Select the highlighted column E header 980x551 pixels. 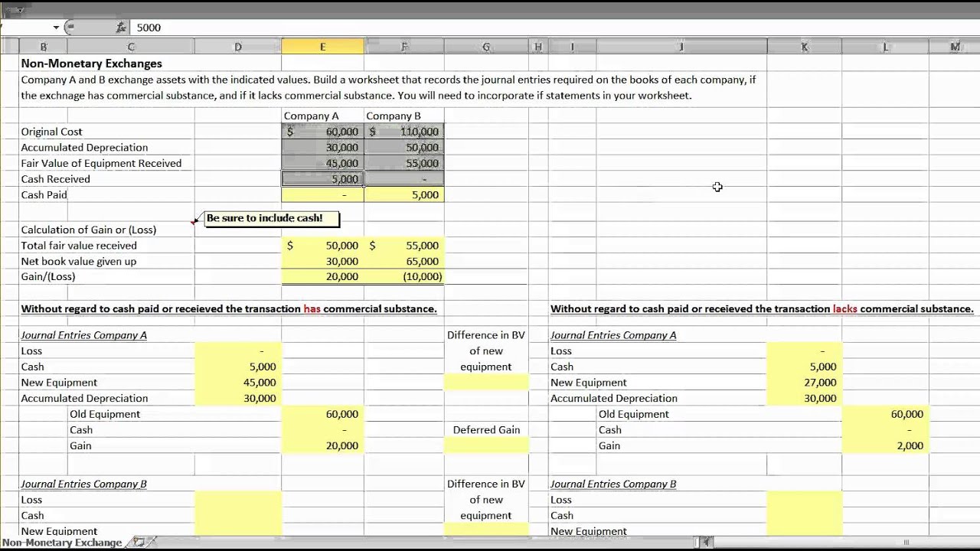pos(322,47)
